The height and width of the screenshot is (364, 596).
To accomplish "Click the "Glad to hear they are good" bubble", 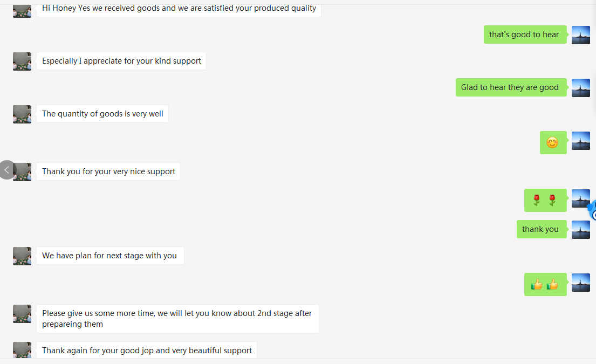I will tap(511, 87).
